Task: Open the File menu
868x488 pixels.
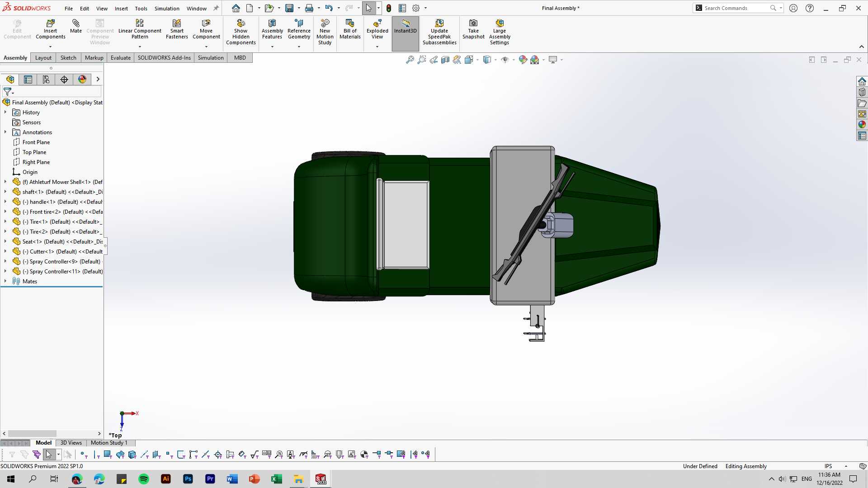Action: click(69, 8)
